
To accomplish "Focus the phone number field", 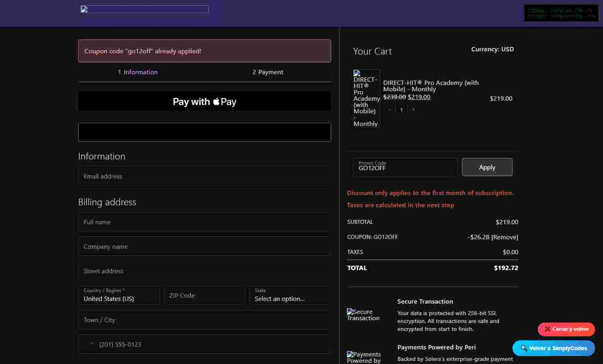I will tap(204, 344).
